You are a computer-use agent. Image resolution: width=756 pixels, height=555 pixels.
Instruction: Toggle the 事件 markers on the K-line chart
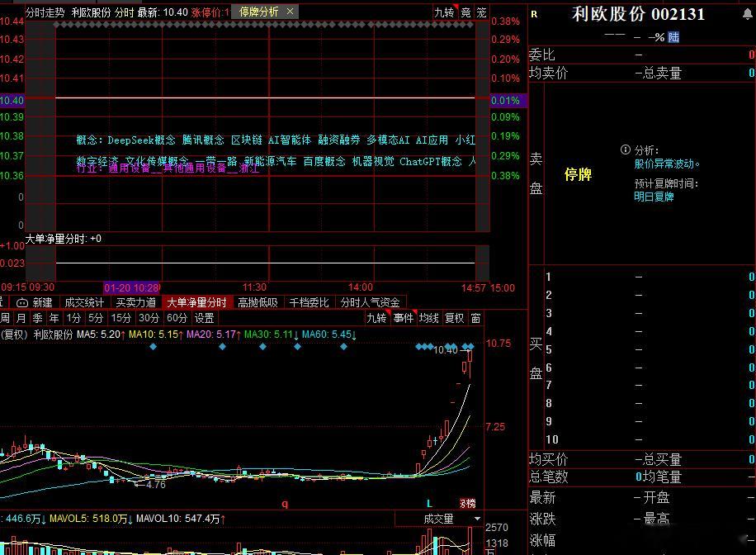tap(404, 318)
